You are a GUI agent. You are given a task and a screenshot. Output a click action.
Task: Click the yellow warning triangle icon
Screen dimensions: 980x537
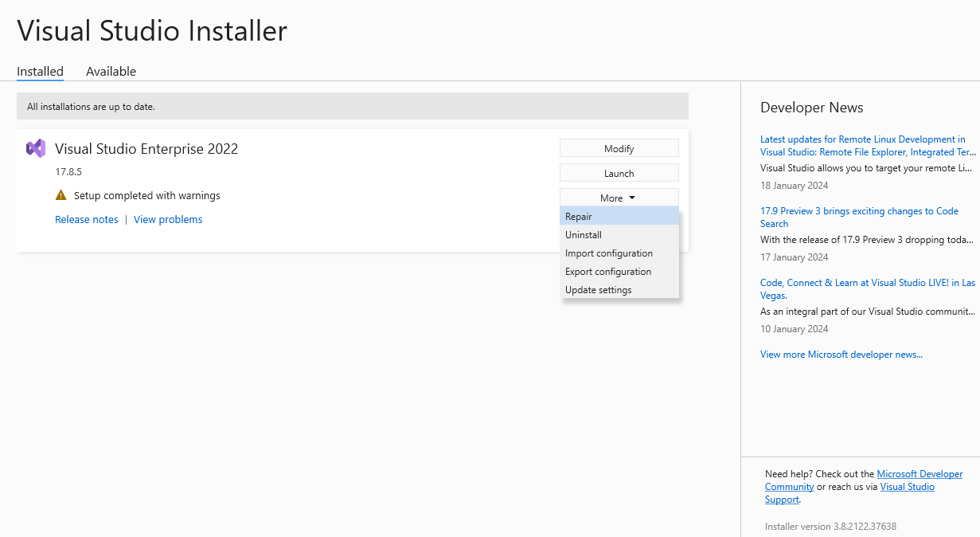61,195
